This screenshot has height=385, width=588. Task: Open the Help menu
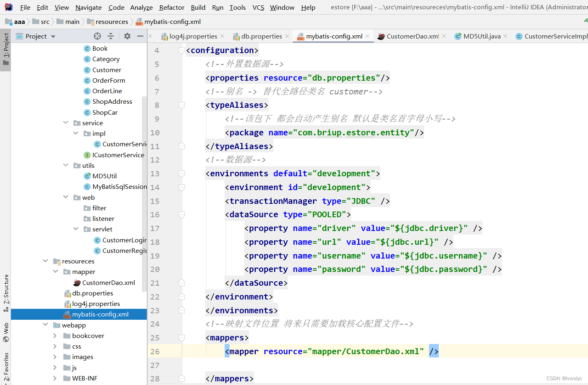[x=308, y=7]
